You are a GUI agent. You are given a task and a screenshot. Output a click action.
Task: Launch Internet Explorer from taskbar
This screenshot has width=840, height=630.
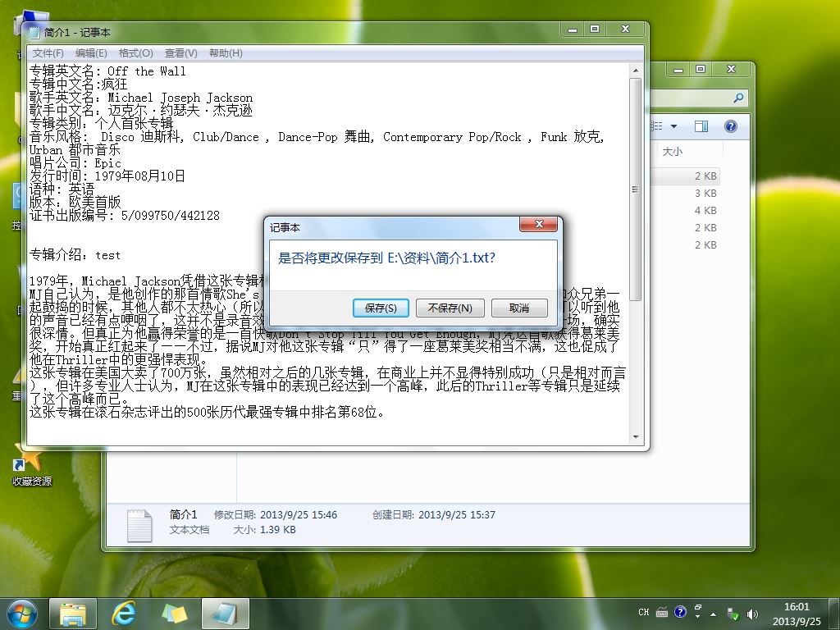[124, 614]
